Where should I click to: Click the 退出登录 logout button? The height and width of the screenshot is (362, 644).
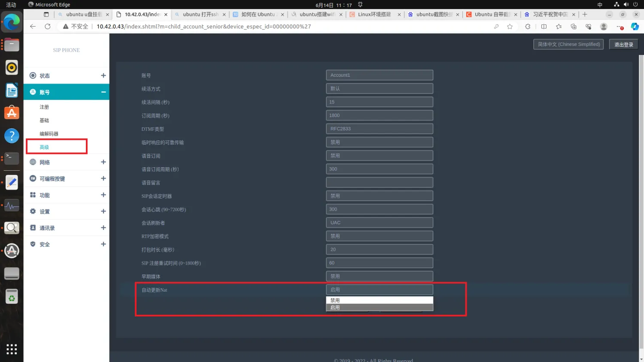[x=624, y=45]
